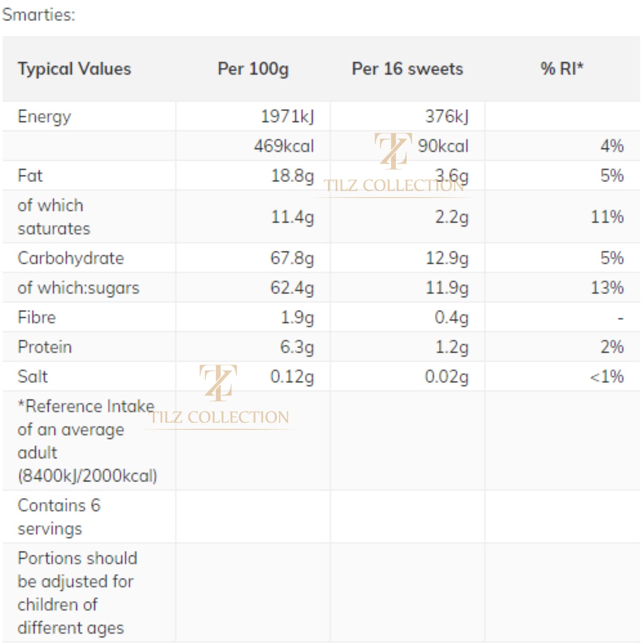The height and width of the screenshot is (644, 644).
Task: Click the Fibre row label
Action: tap(37, 318)
